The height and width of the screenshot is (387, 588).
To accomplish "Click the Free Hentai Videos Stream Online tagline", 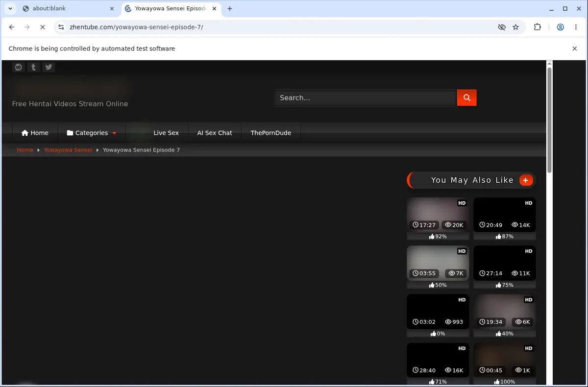I will pos(70,104).
